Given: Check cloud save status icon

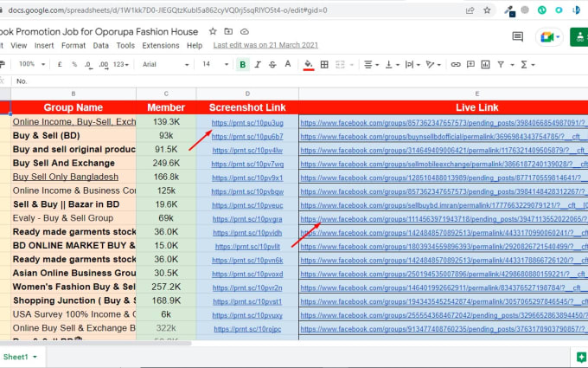Looking at the screenshot, I should click(x=245, y=31).
